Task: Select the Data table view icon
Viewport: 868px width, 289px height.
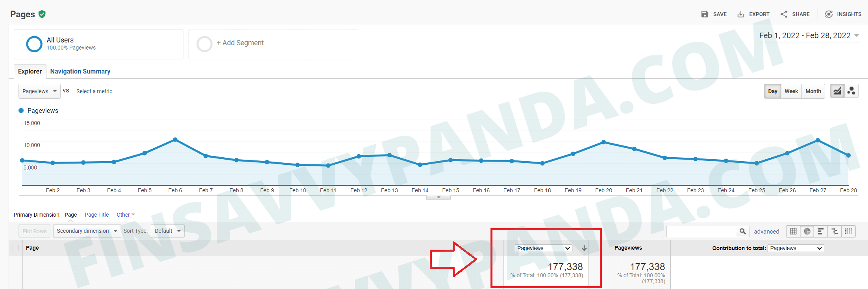Action: [793, 232]
